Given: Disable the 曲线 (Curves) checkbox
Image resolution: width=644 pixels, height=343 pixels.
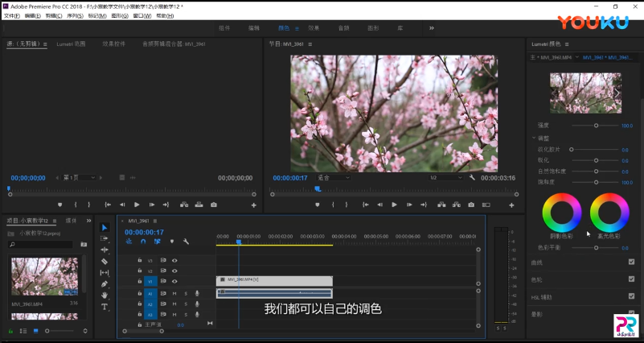Looking at the screenshot, I should pyautogui.click(x=631, y=262).
